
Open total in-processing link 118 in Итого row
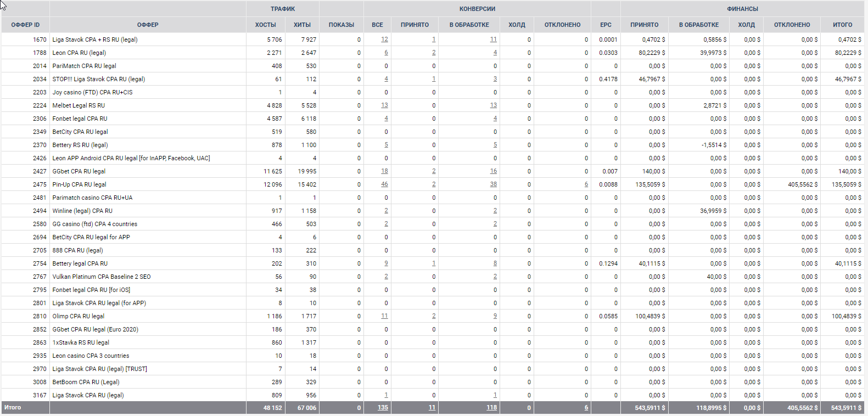point(491,408)
